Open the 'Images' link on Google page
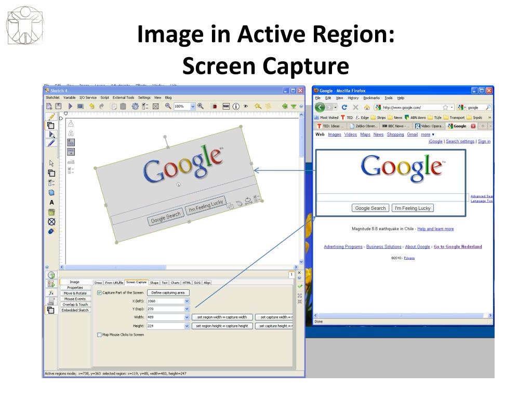 [335, 135]
